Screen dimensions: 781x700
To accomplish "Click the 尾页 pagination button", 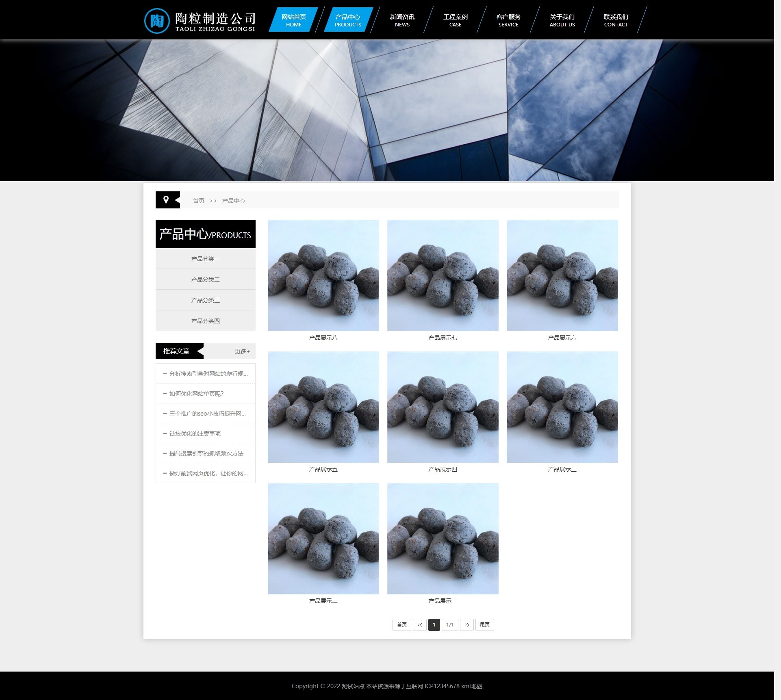I will point(484,625).
